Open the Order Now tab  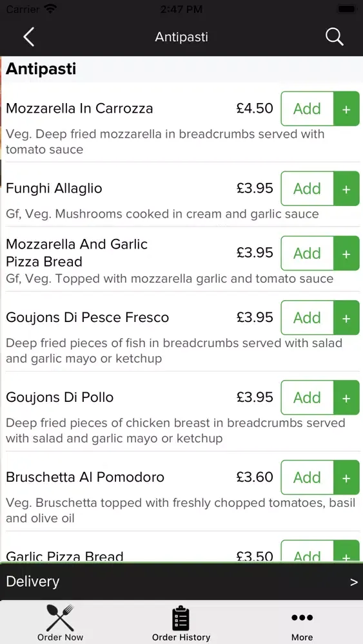coord(60,622)
